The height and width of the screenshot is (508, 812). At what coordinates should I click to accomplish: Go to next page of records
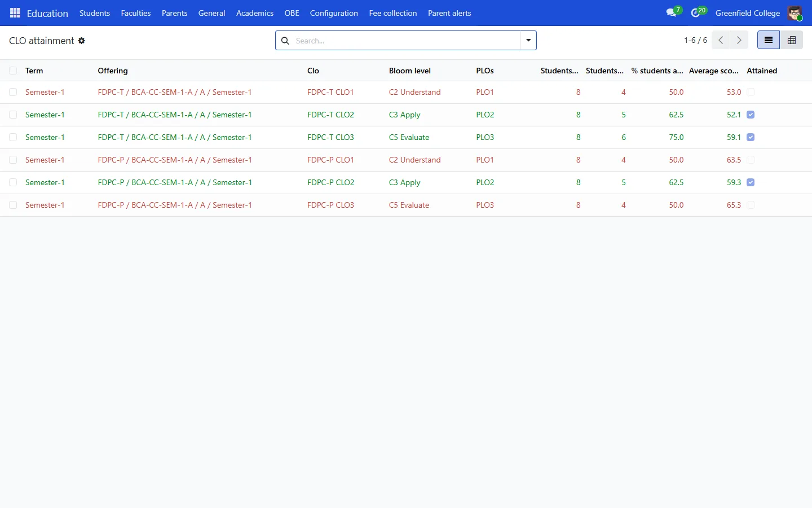click(739, 40)
